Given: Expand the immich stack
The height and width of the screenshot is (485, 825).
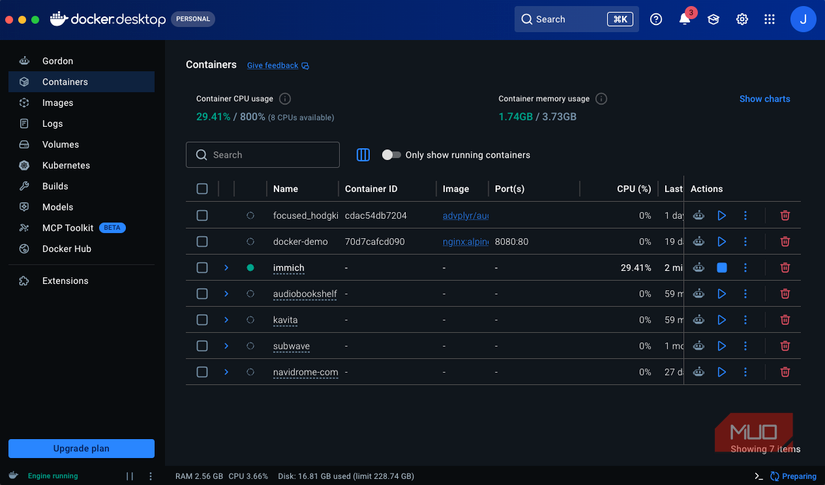Looking at the screenshot, I should (226, 268).
